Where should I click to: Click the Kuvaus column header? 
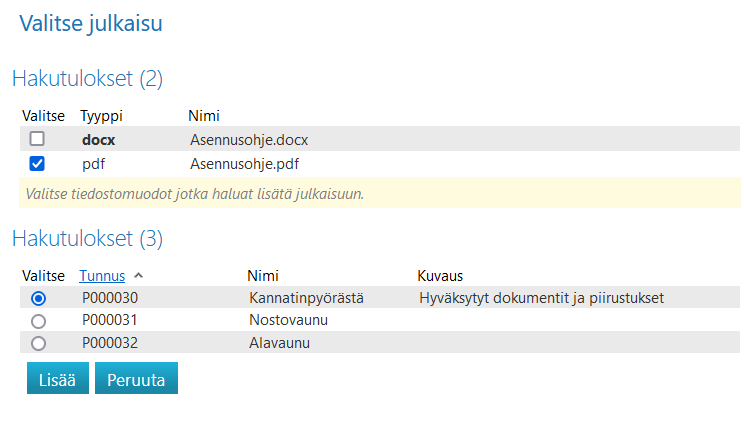click(x=440, y=275)
